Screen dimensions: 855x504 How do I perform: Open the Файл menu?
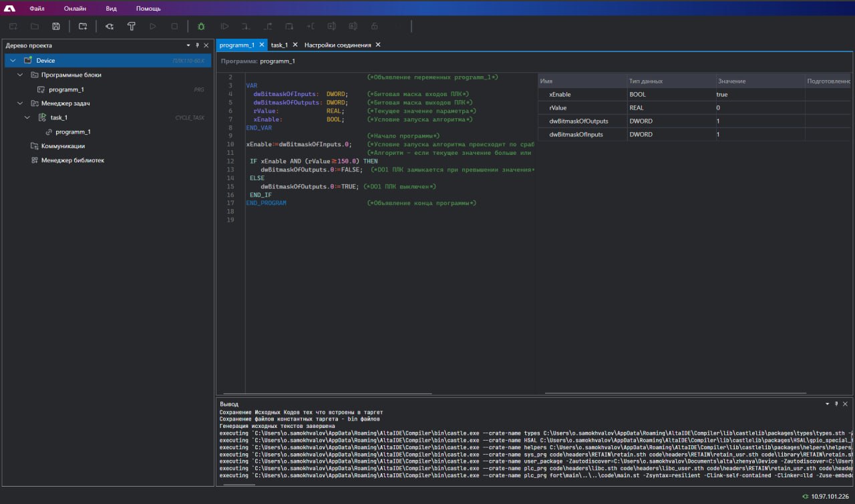[37, 9]
